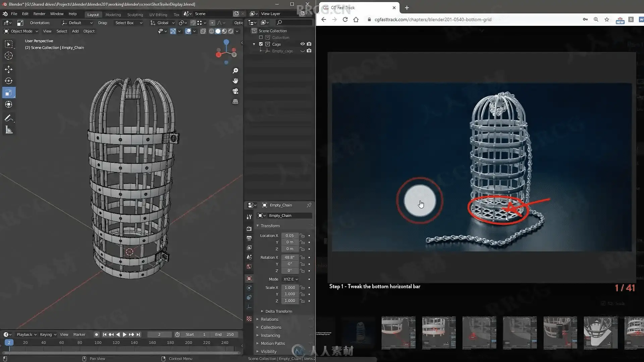Uncheck the Cage collection checkbox
Image resolution: width=644 pixels, height=362 pixels.
coord(261,44)
